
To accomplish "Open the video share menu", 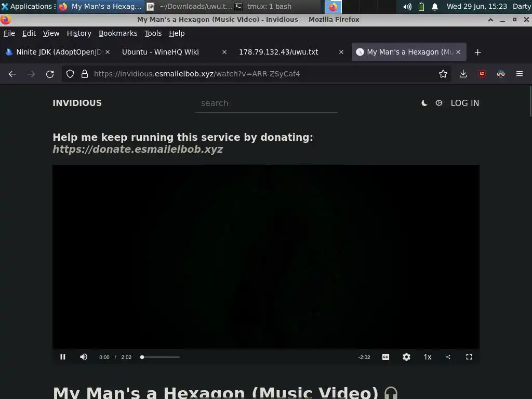I will pyautogui.click(x=448, y=357).
